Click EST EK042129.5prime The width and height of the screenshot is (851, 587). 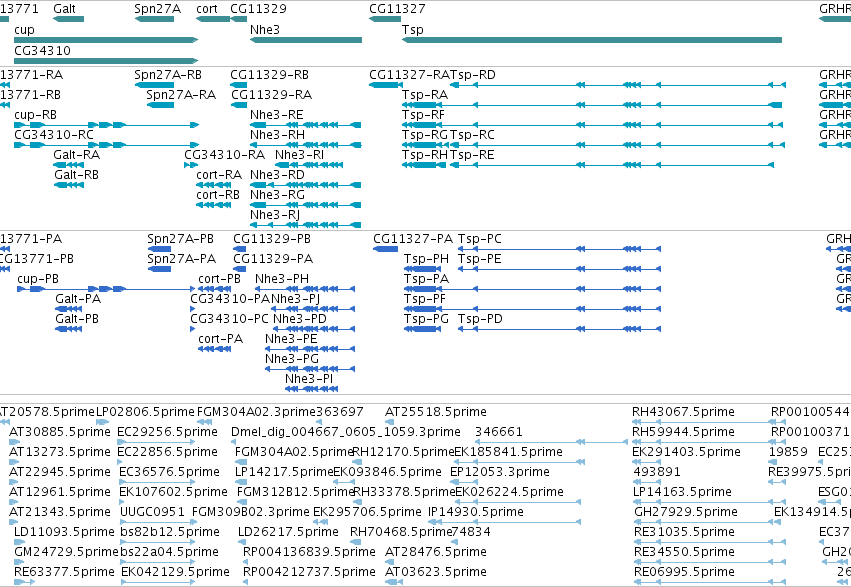(158, 582)
